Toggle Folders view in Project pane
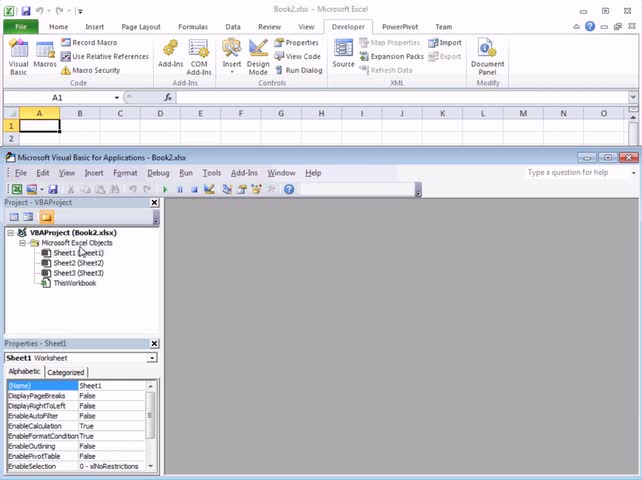The height and width of the screenshot is (480, 642). pyautogui.click(x=47, y=217)
